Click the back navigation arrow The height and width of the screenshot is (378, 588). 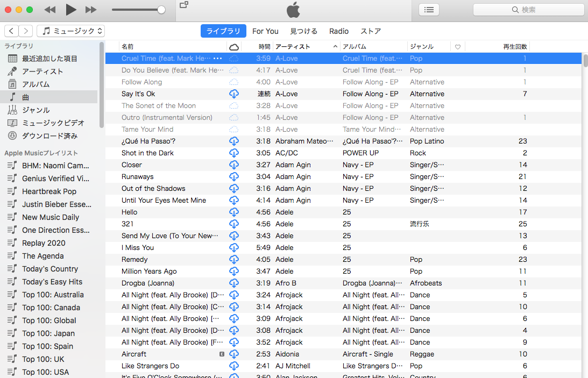point(11,31)
